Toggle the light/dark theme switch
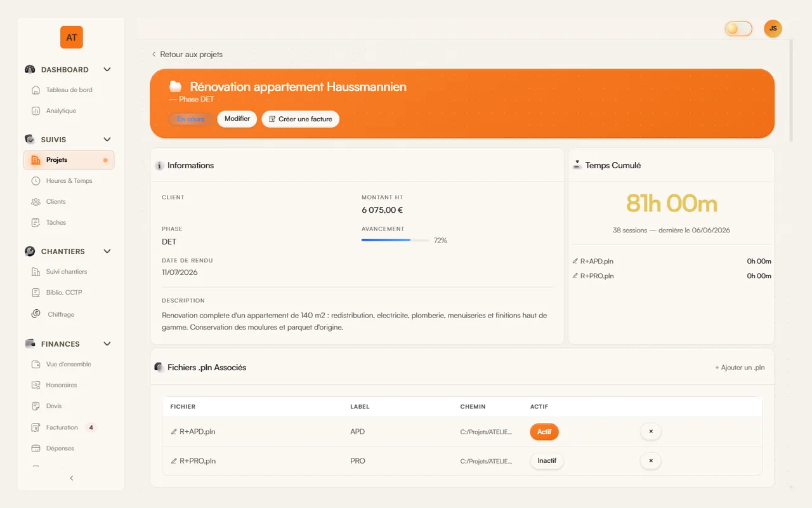 click(x=738, y=29)
